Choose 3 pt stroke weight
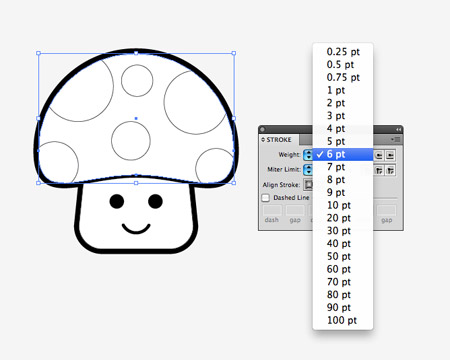Viewport: 450px width, 360px height. coord(343,116)
